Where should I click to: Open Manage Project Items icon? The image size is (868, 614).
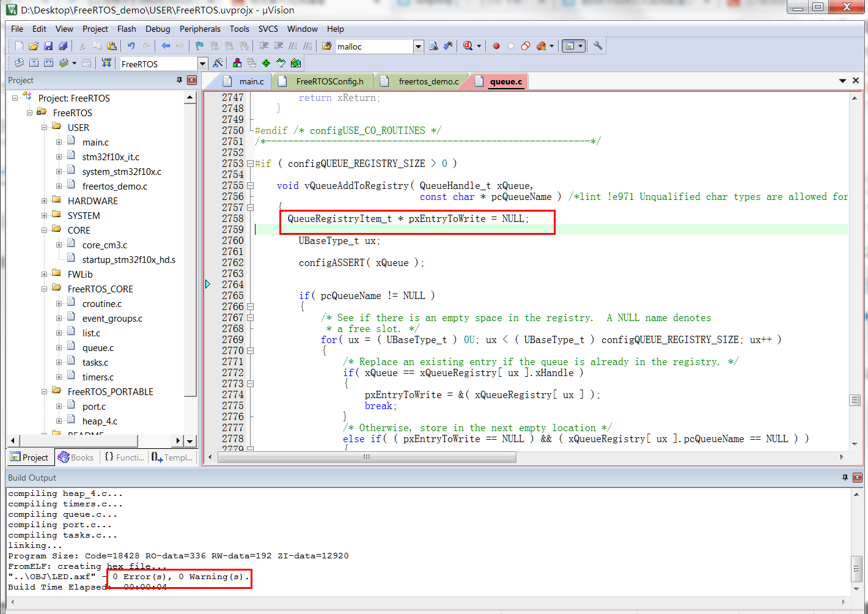tap(237, 63)
